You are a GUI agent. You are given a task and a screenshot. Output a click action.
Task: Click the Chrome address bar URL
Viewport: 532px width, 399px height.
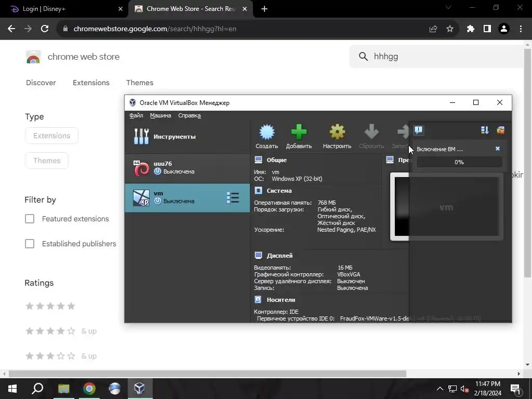tap(155, 29)
